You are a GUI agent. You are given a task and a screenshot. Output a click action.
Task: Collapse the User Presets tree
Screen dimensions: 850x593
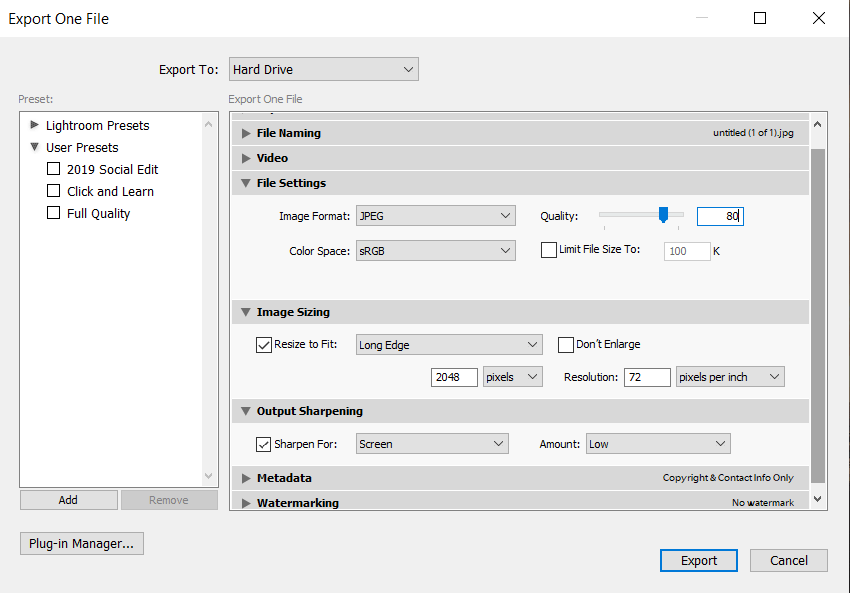coord(33,147)
